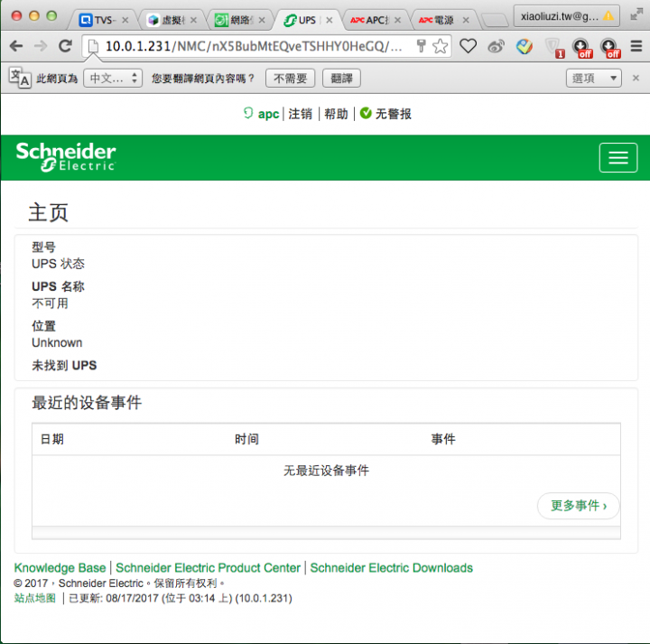Click the Unknown location value
Image resolution: width=650 pixels, height=644 pixels.
coord(57,342)
